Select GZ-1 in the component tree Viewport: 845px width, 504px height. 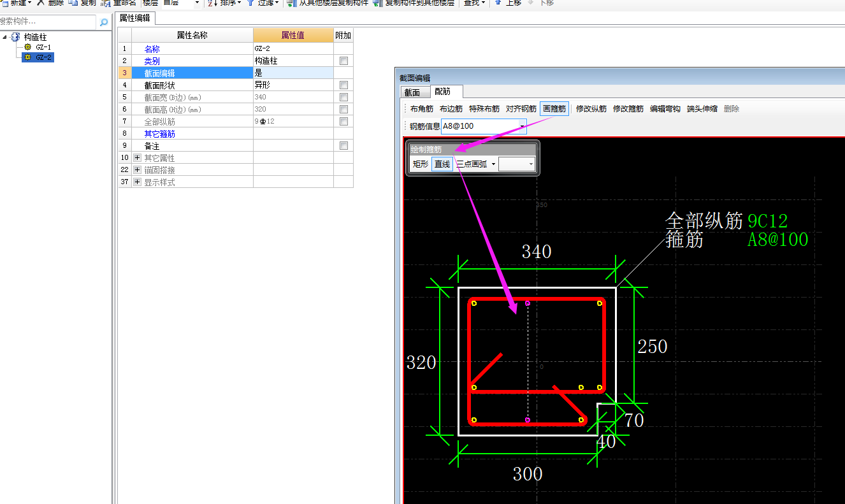click(43, 47)
